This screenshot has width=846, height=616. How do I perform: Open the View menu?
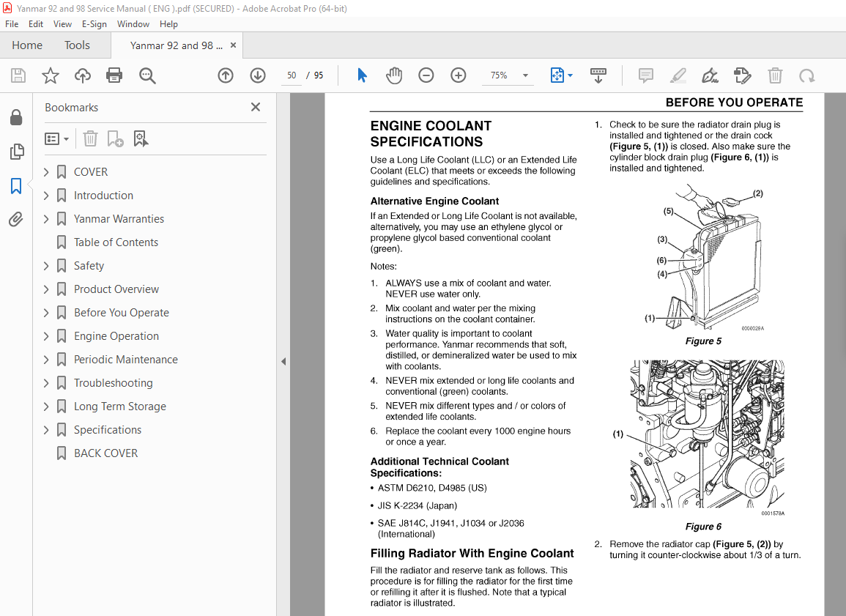point(62,24)
